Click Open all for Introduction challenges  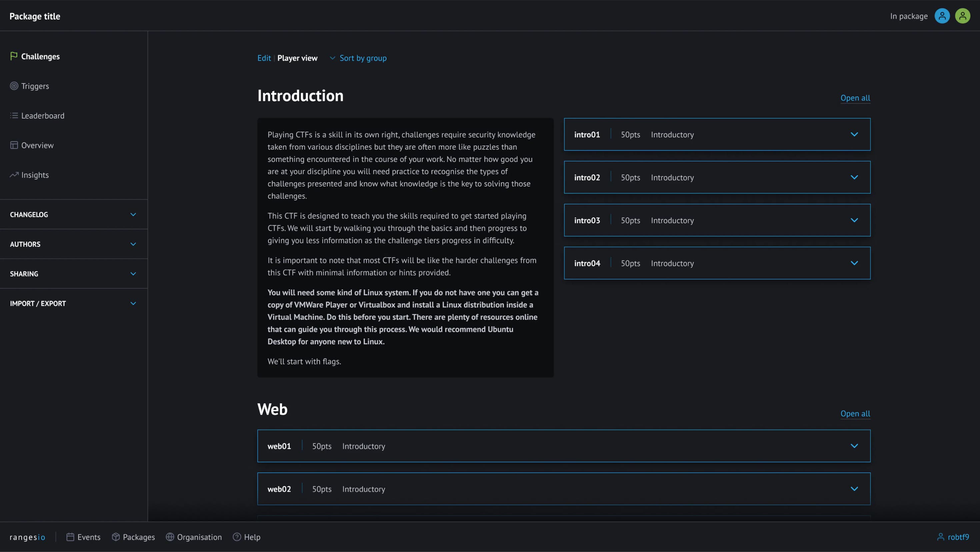click(x=855, y=98)
